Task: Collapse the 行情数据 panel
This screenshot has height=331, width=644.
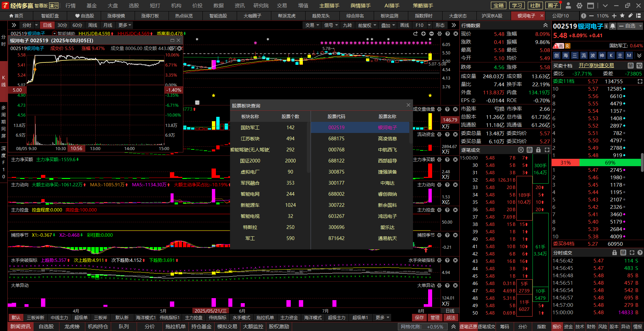Action: pos(545,26)
